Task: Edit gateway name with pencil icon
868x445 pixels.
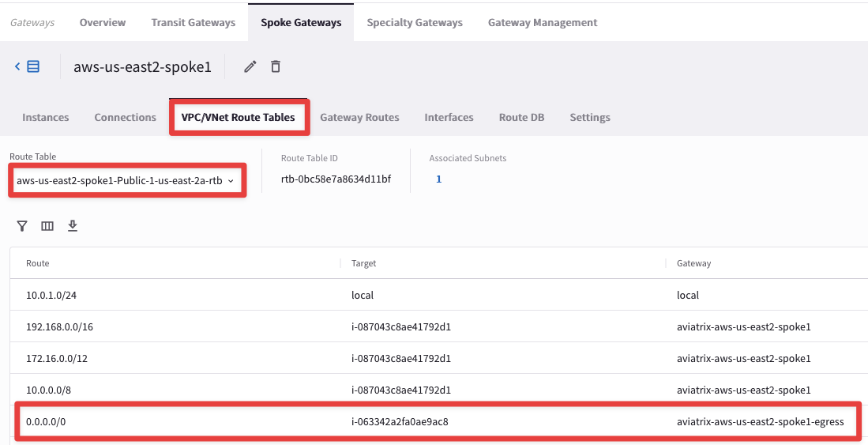Action: [250, 67]
